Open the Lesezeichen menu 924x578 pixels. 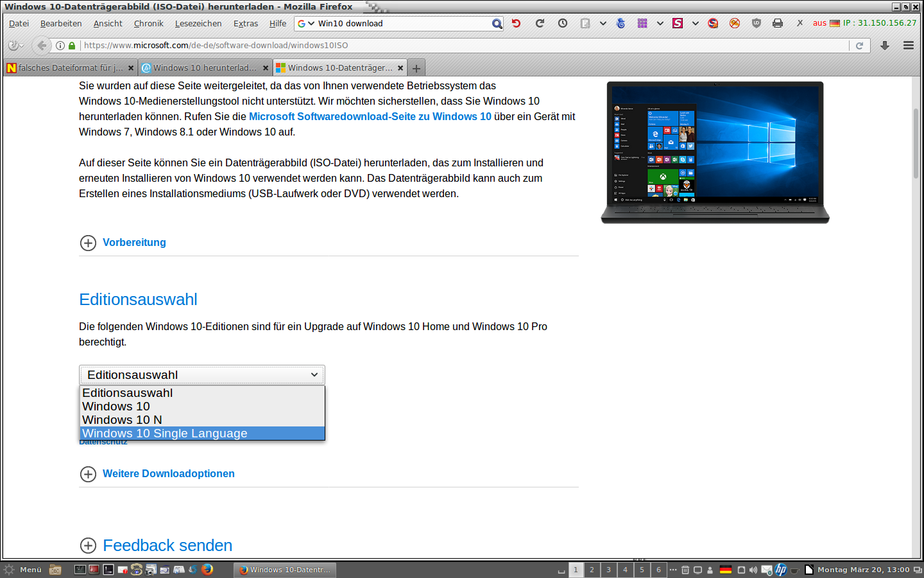[198, 24]
